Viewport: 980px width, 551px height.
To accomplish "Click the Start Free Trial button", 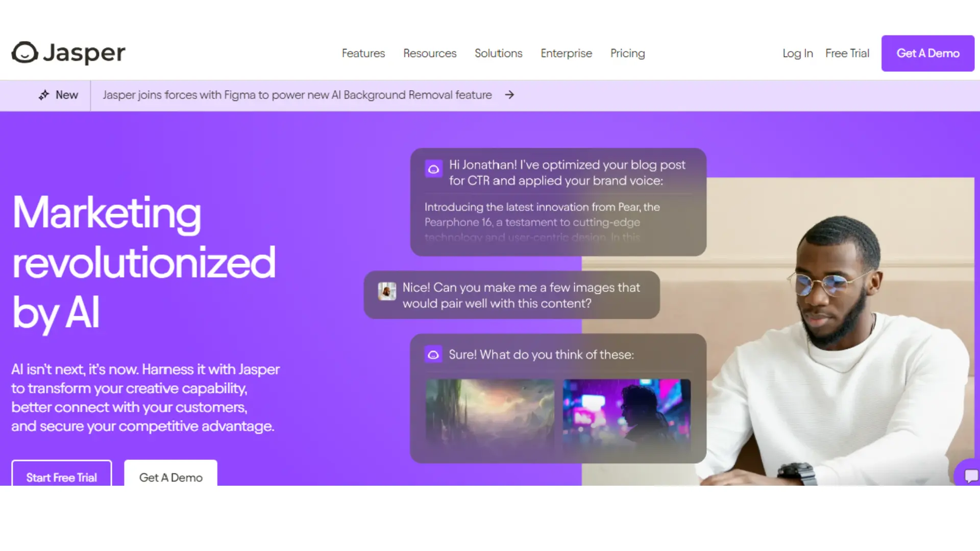I will tap(61, 477).
